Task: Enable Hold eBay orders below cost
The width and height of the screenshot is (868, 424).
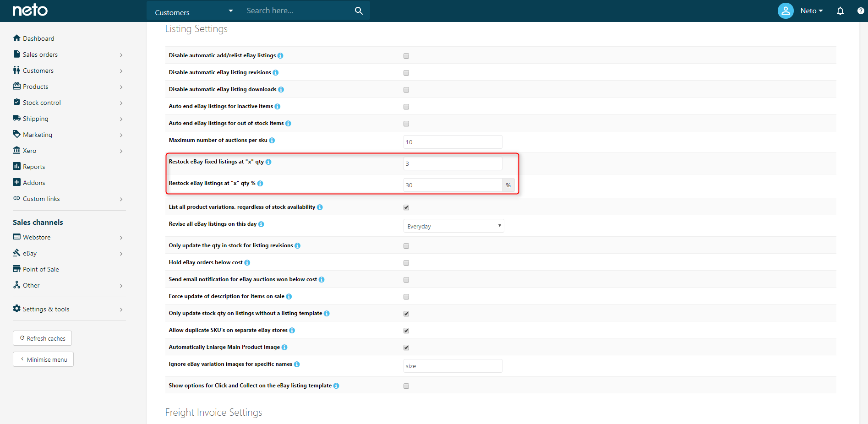Action: click(406, 263)
